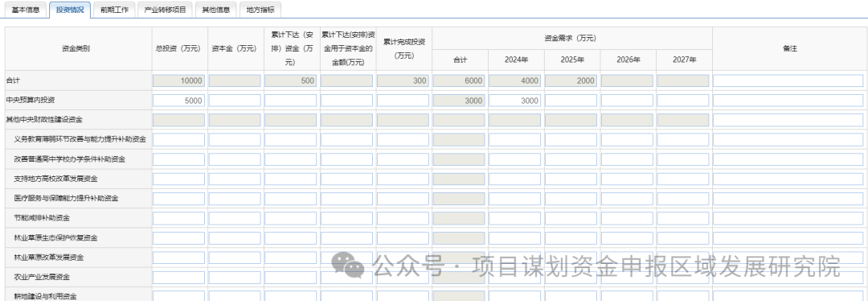Click 备注 field in 中央预算内投资 row
868x301 pixels.
click(x=788, y=101)
